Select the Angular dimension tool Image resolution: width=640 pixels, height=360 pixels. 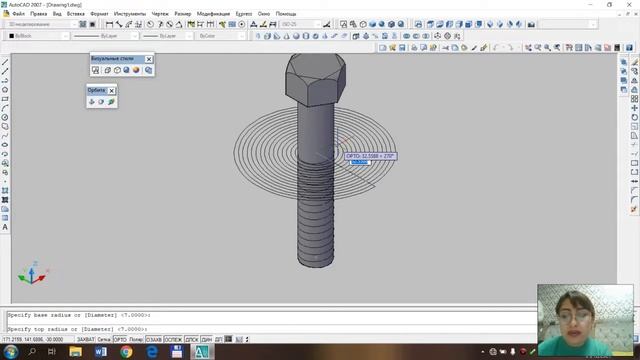pos(179,24)
